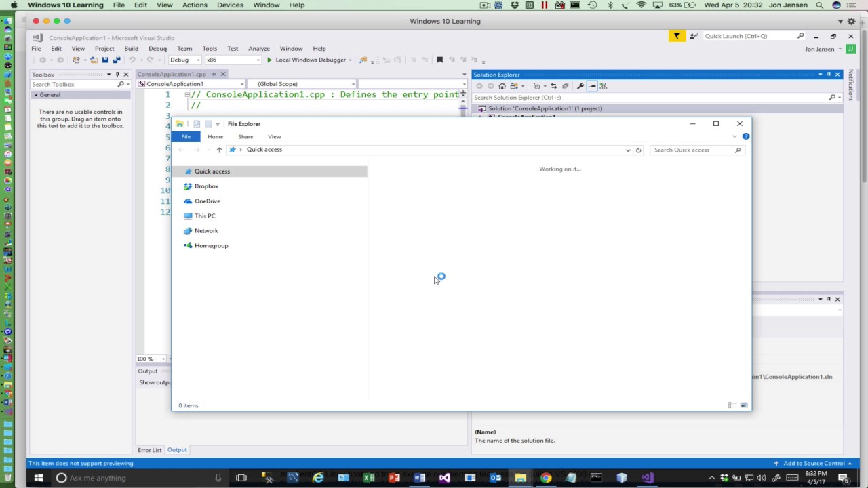Switch File Explorer to details view
Screen dimensions: 868x488
point(732,405)
